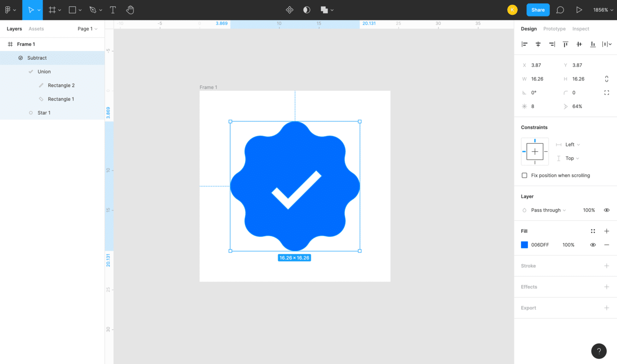Image resolution: width=617 pixels, height=364 pixels.
Task: Click the Mask contrast icon
Action: pos(307,10)
